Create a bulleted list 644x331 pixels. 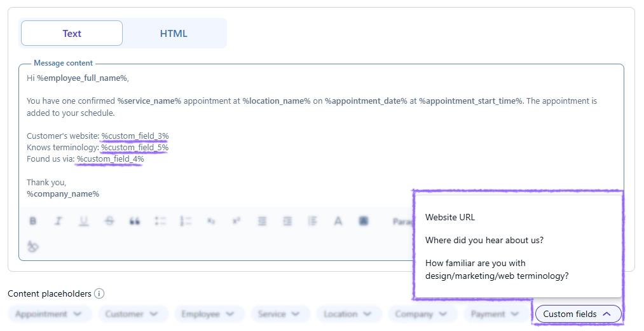(160, 221)
